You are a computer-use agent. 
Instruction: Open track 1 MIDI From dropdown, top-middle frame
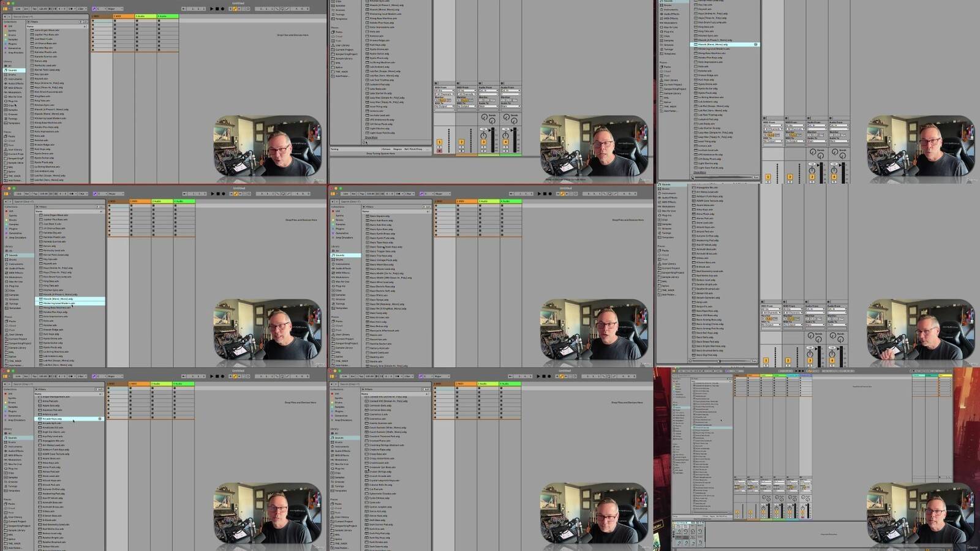tap(443, 91)
